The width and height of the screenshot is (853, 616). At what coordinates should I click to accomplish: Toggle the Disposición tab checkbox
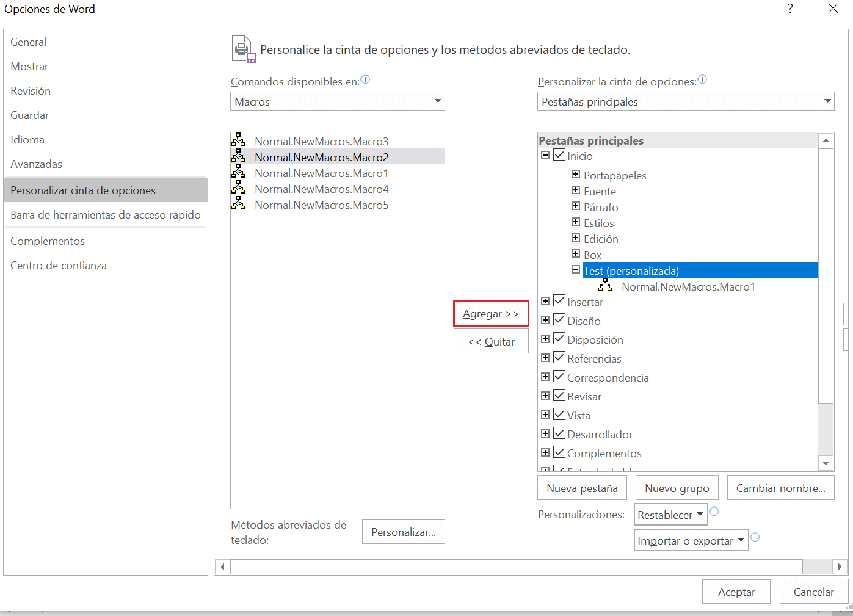click(x=559, y=339)
